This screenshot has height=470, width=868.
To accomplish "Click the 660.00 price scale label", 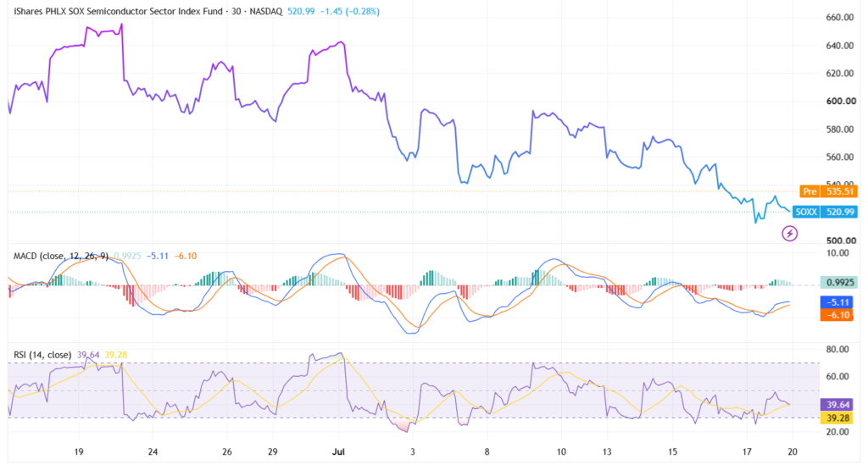I will click(x=840, y=18).
